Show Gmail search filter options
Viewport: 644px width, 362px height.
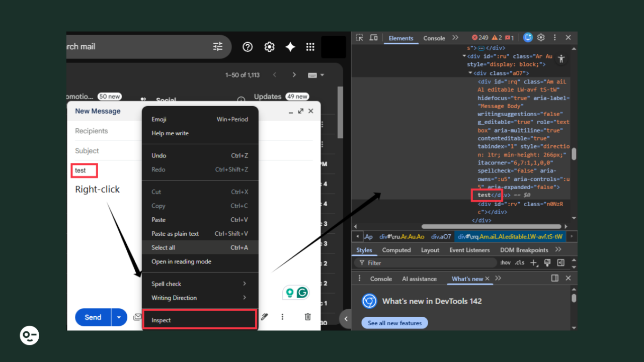[218, 47]
